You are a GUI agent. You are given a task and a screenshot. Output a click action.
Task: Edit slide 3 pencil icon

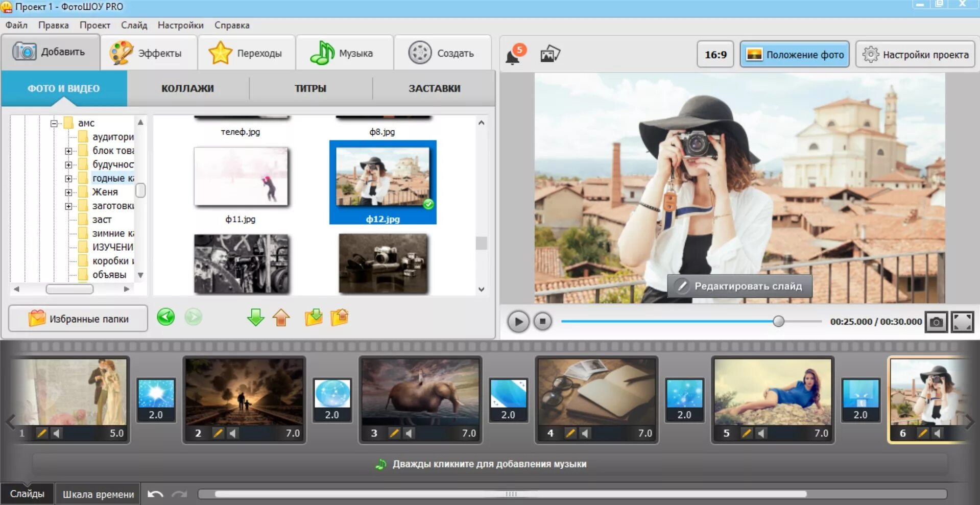tap(394, 434)
